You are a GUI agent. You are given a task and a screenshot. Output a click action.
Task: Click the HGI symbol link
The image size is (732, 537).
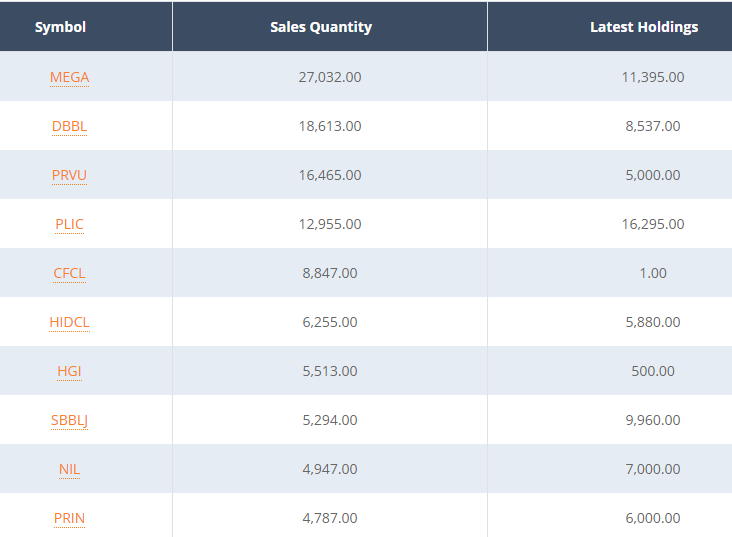coord(69,371)
